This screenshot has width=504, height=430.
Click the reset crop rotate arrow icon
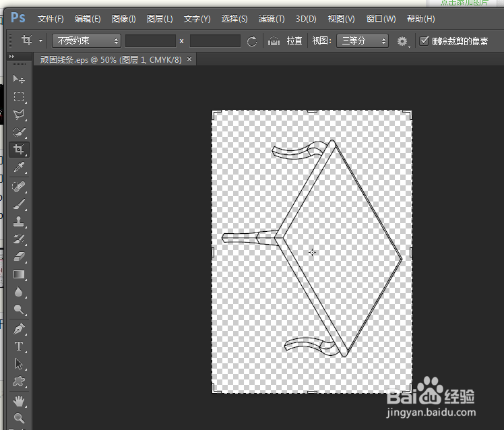tap(252, 41)
